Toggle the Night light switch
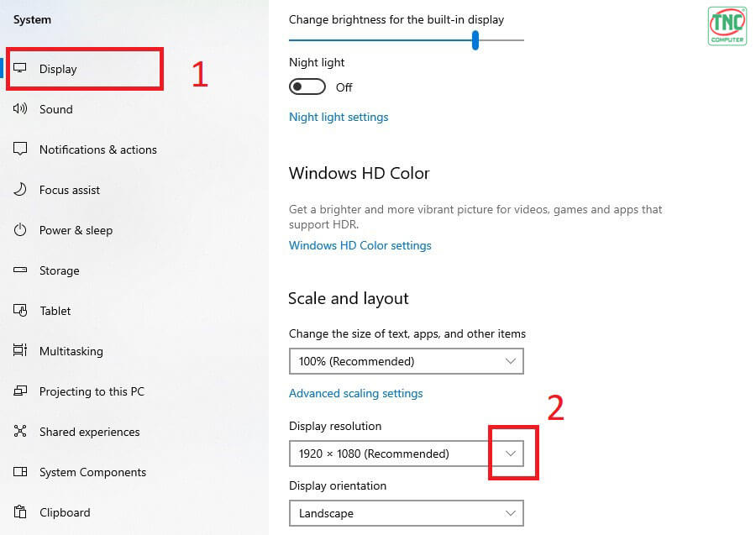756x535 pixels. click(307, 87)
